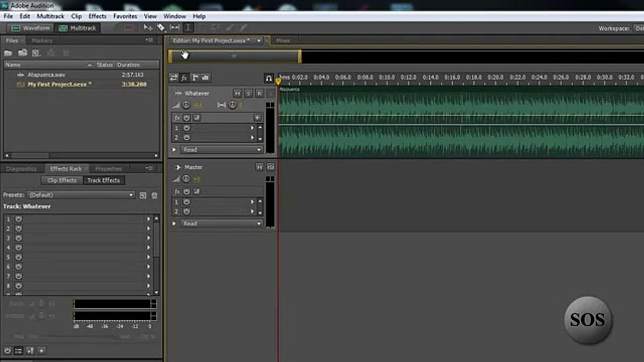Expand Whatever track automation lanes
The width and height of the screenshot is (644, 362).
click(x=174, y=150)
